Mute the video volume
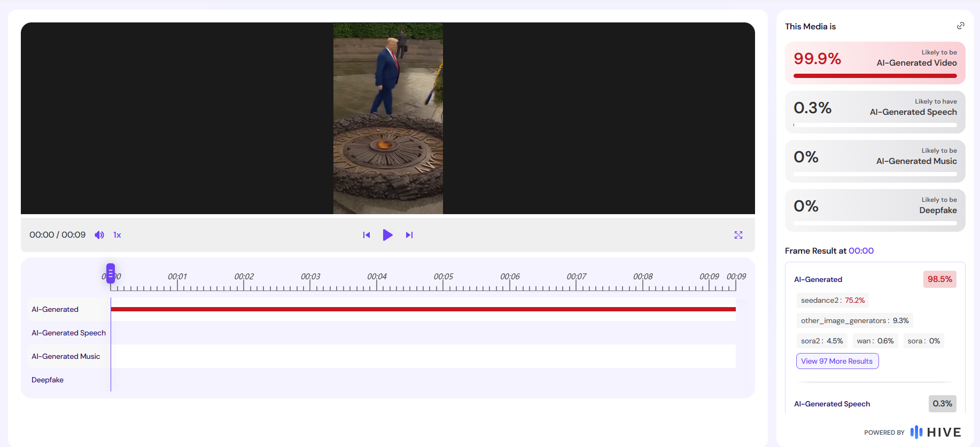 [x=99, y=235]
